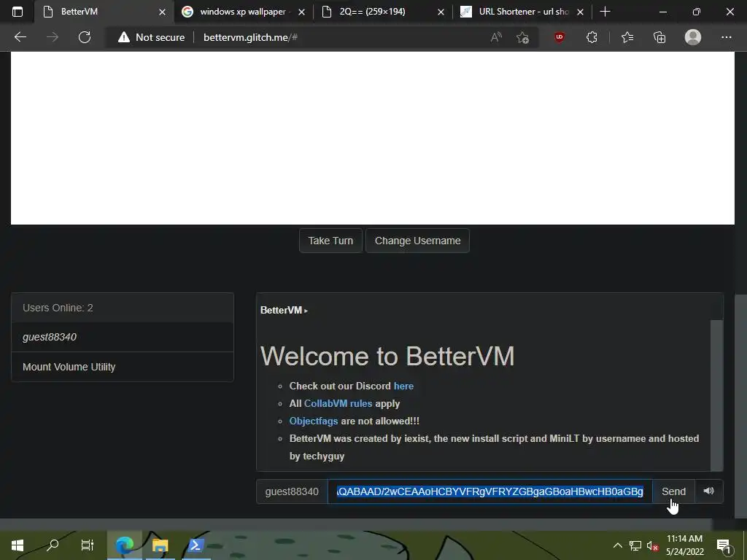Image resolution: width=747 pixels, height=560 pixels.
Task: Click the Microsoft Edge taskbar icon
Action: [124, 545]
